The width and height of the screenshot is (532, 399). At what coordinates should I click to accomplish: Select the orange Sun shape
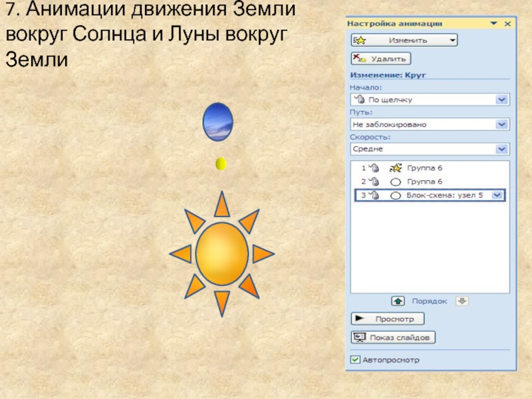click(222, 254)
